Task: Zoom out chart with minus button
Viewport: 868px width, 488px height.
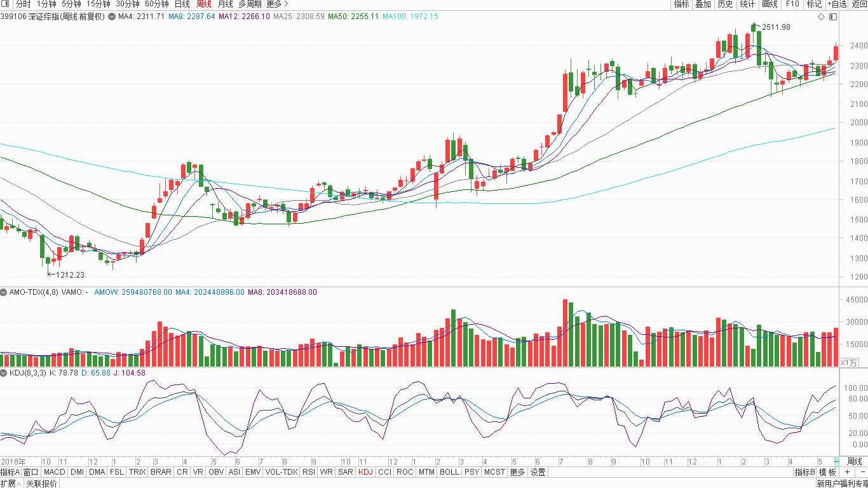Action: point(862,472)
